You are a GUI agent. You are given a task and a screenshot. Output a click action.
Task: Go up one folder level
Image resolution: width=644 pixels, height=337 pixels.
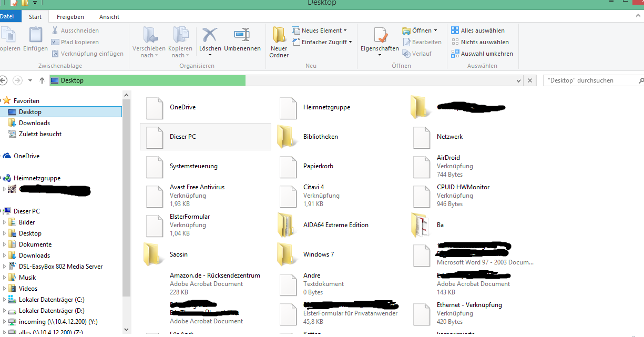click(42, 80)
